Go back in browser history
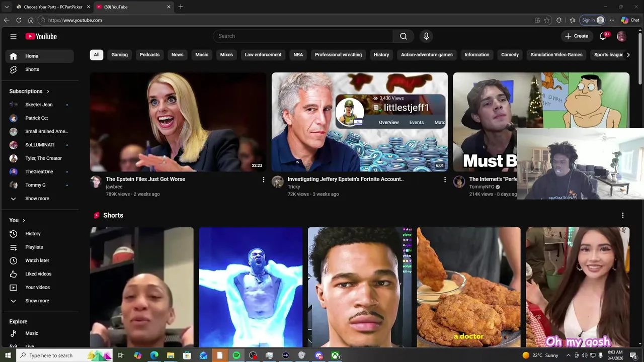 coord(7,20)
